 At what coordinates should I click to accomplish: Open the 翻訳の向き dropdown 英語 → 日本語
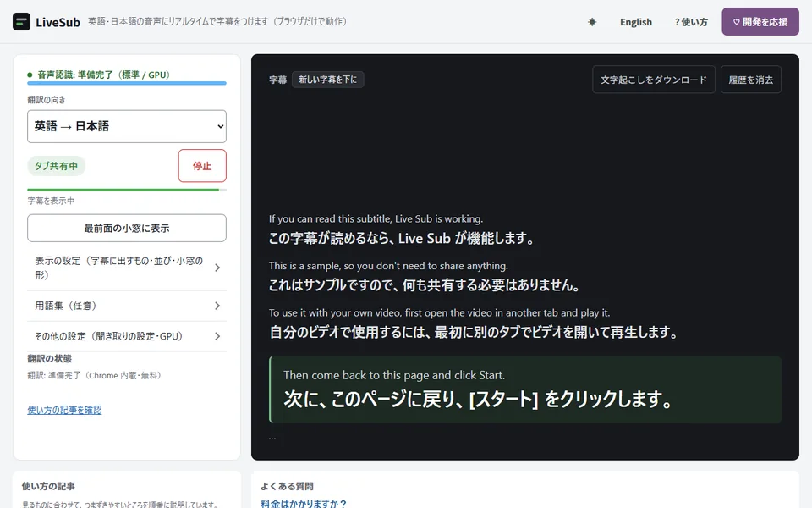click(x=127, y=126)
